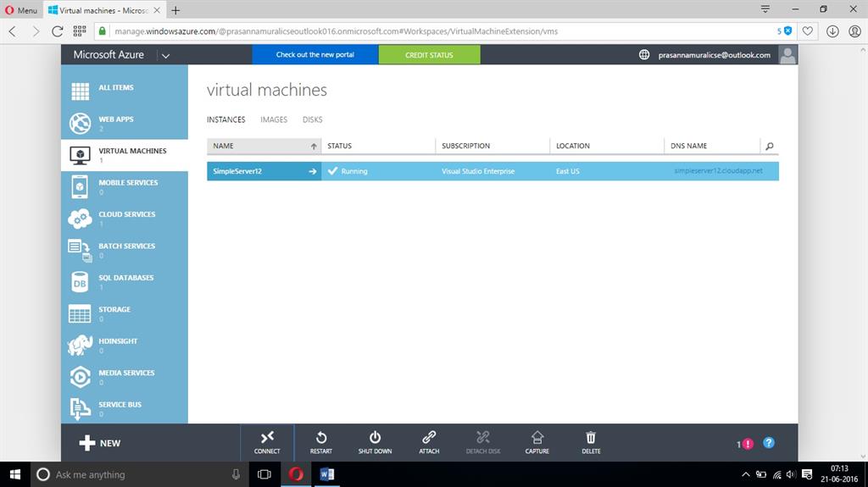Click the Running status cell
868x487 pixels.
pos(378,172)
